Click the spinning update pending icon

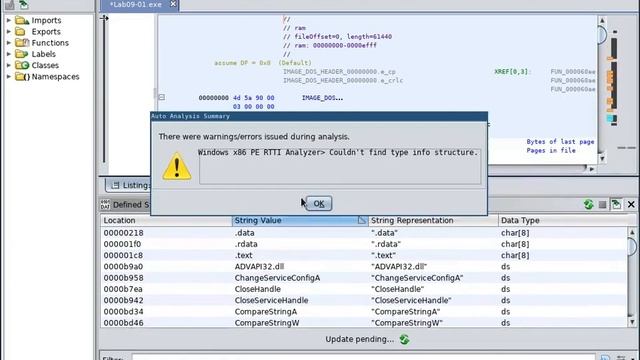click(x=404, y=339)
